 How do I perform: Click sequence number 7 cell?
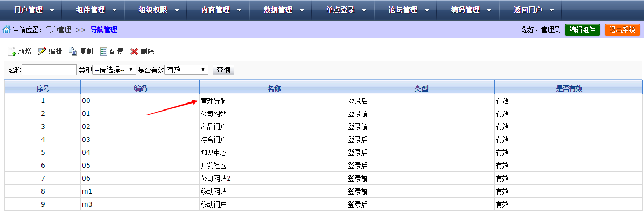[43, 178]
